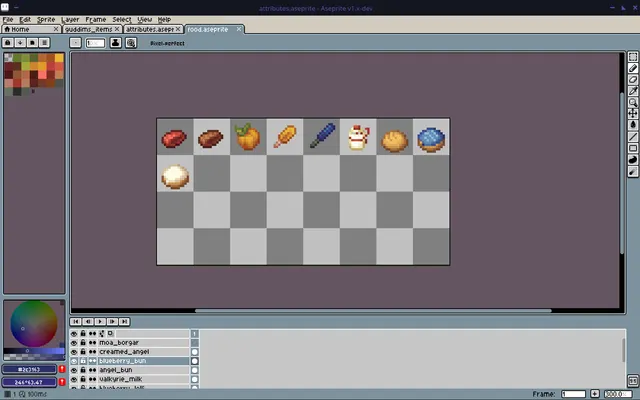Click the Frame number input field
640x400 pixels.
573,394
